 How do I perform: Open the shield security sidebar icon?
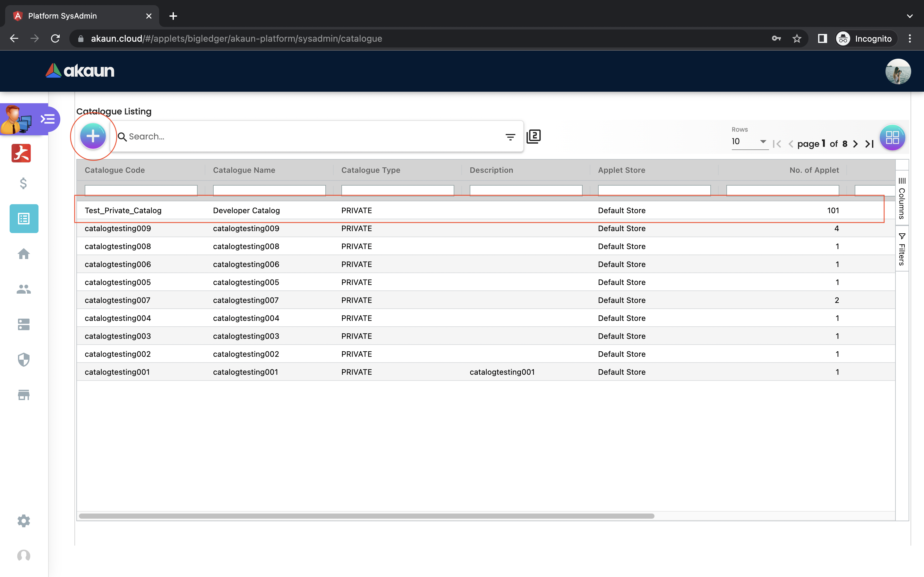coord(24,359)
